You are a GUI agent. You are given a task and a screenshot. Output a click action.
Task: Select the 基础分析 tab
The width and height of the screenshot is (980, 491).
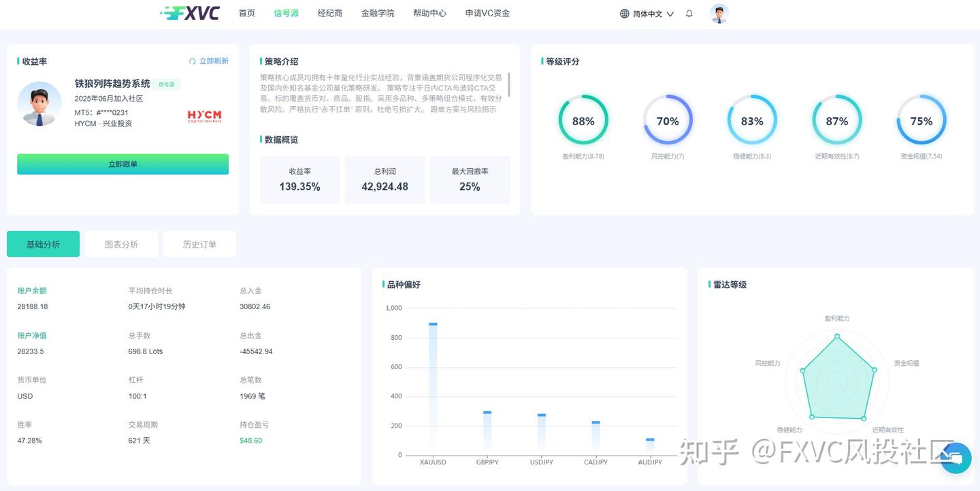43,244
